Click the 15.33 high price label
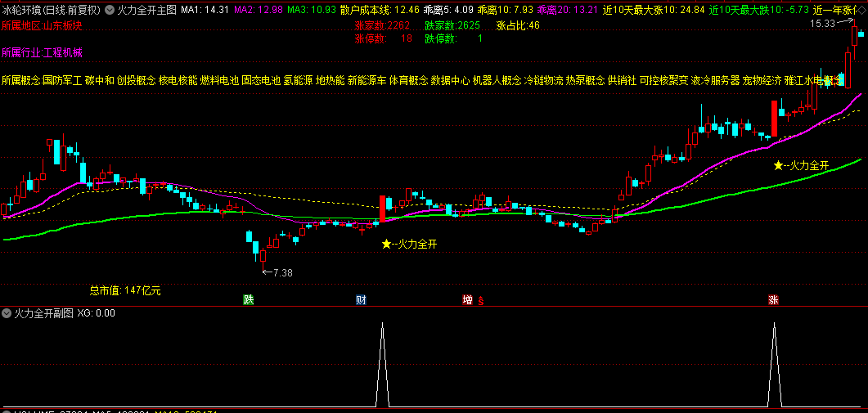This screenshot has width=868, height=413. point(821,23)
